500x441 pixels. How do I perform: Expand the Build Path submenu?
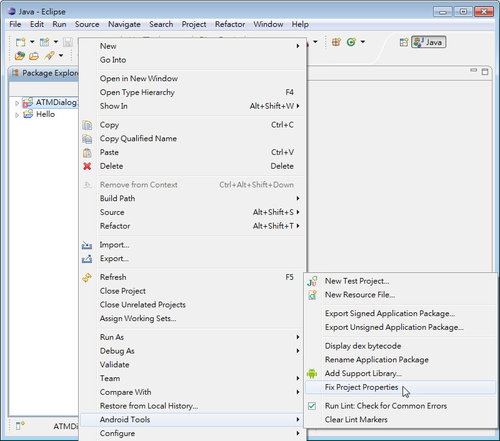click(x=193, y=199)
